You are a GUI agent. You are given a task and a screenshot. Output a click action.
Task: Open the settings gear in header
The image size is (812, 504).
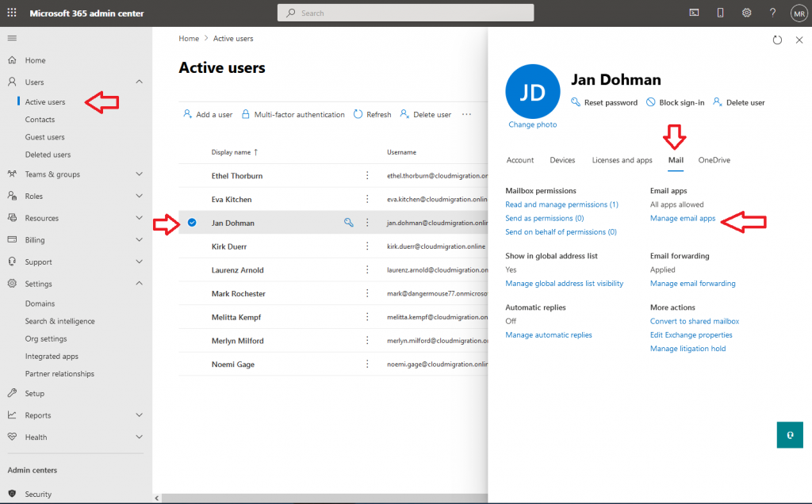746,13
